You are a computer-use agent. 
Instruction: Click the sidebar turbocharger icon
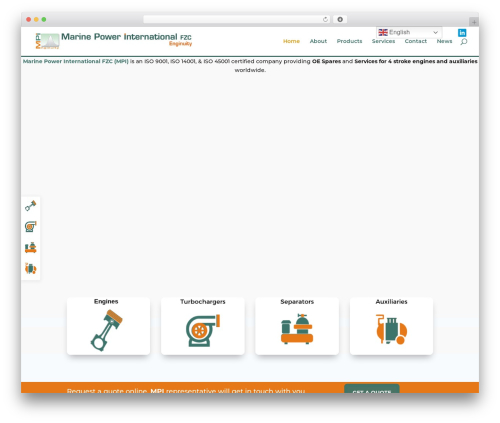pos(31,227)
